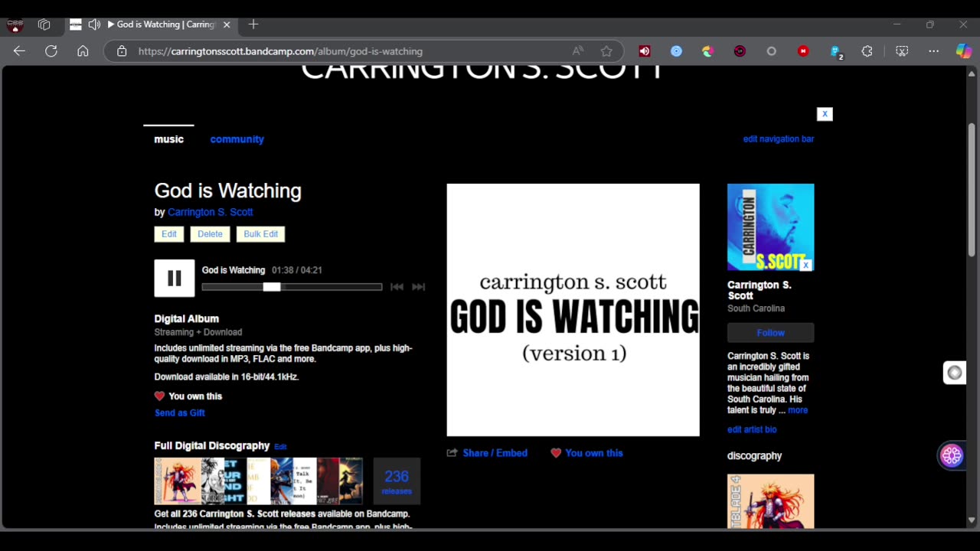Mute the tab via speaker icon
Image resolution: width=980 pixels, height=551 pixels.
click(94, 24)
